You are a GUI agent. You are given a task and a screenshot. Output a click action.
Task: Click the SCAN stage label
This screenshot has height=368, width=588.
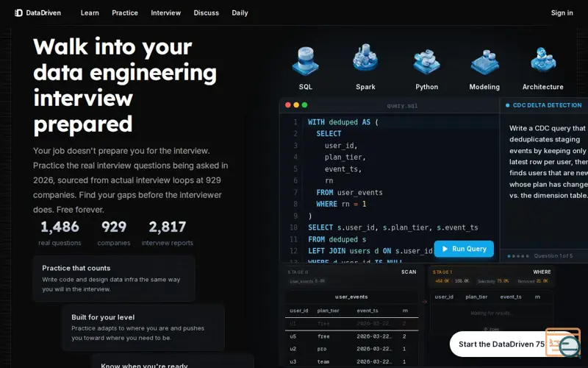[409, 272]
